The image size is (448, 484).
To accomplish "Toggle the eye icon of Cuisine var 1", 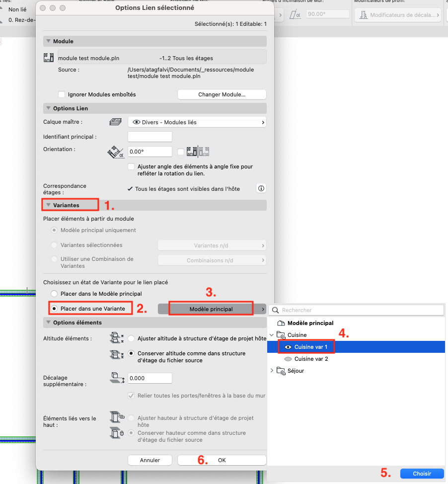I will pyautogui.click(x=288, y=347).
